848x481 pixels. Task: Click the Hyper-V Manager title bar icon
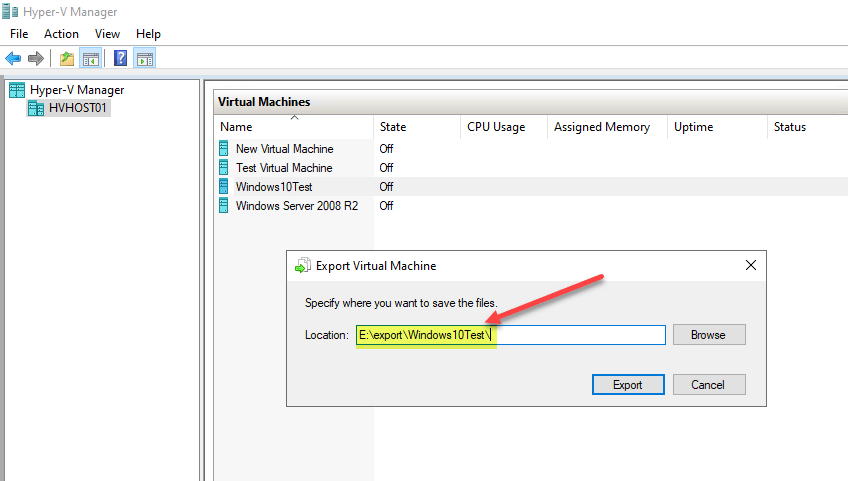coord(10,11)
